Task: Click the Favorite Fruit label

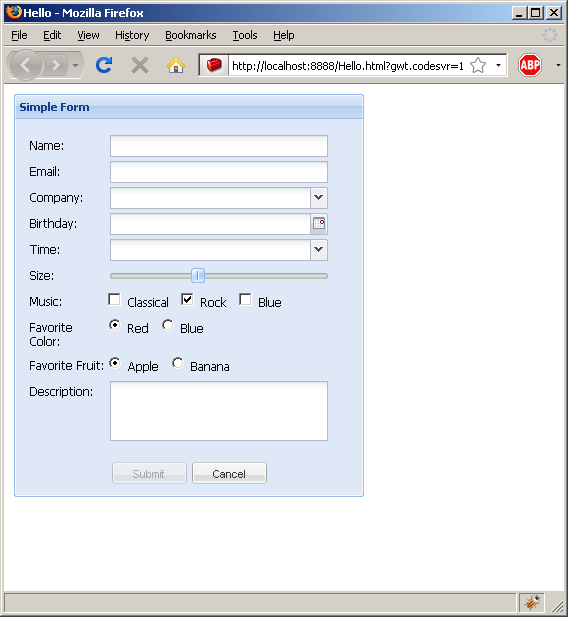Action: point(66,366)
